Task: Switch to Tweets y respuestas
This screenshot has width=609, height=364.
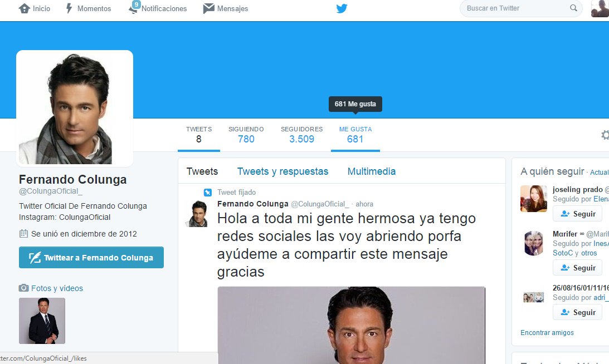Action: (282, 171)
